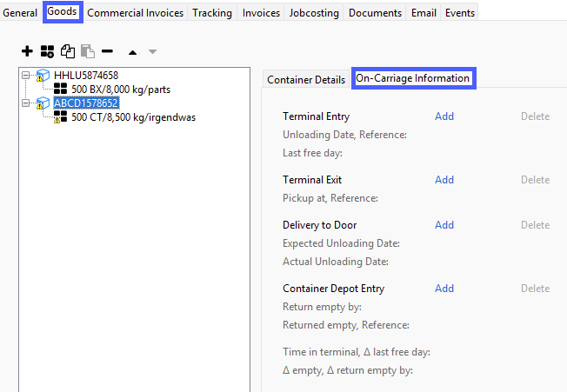Screen dimensions: 567x392
Task: Click the minus icon to remove entry
Action: point(107,52)
